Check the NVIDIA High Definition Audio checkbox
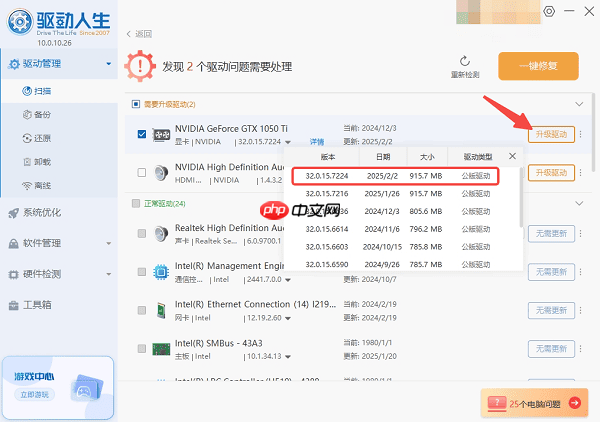The height and width of the screenshot is (422, 600). pyautogui.click(x=141, y=173)
